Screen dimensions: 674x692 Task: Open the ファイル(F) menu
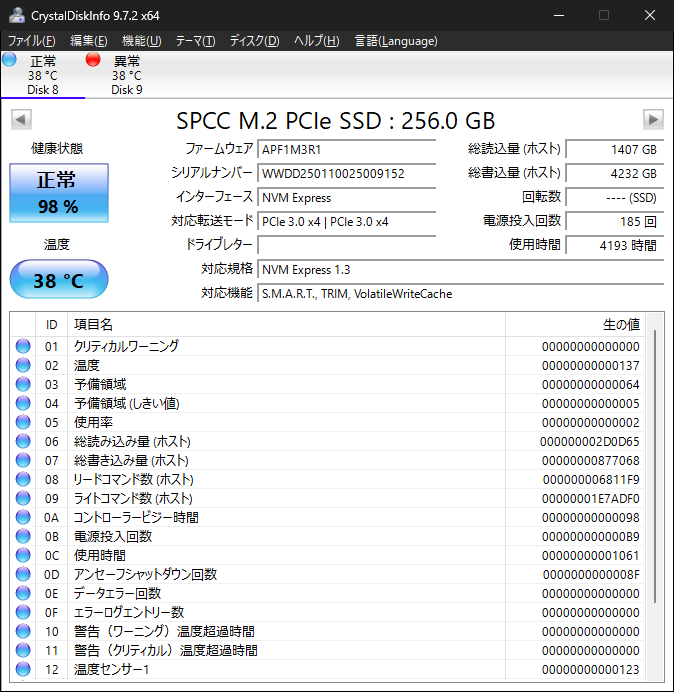click(32, 41)
